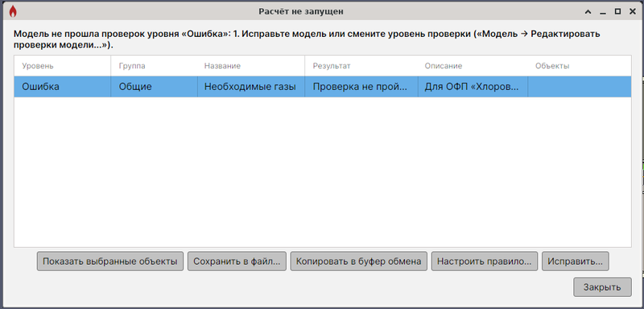Sort table by Уровень column header

pyautogui.click(x=63, y=66)
